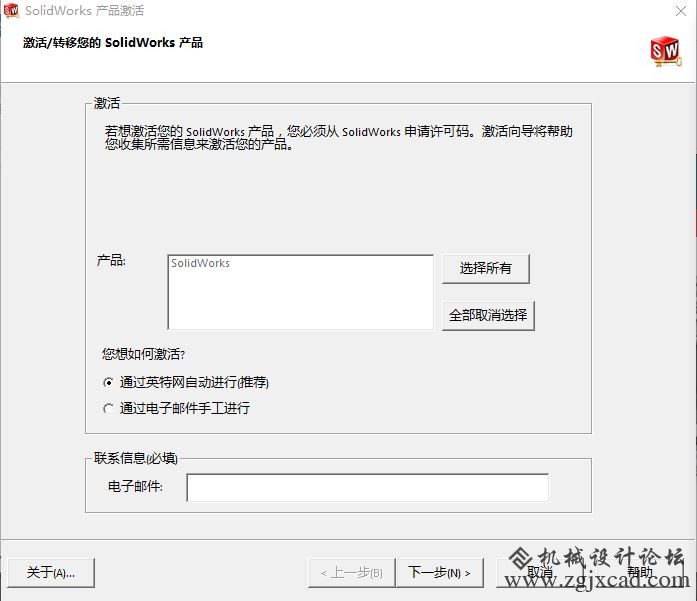Proceed with 下一步(N) button
The height and width of the screenshot is (601, 697).
[x=439, y=573]
